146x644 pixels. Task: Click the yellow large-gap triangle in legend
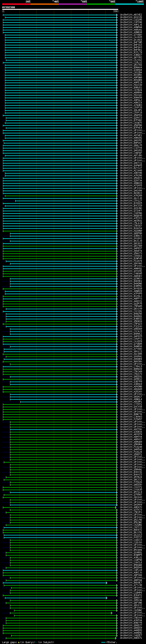(19, 642)
